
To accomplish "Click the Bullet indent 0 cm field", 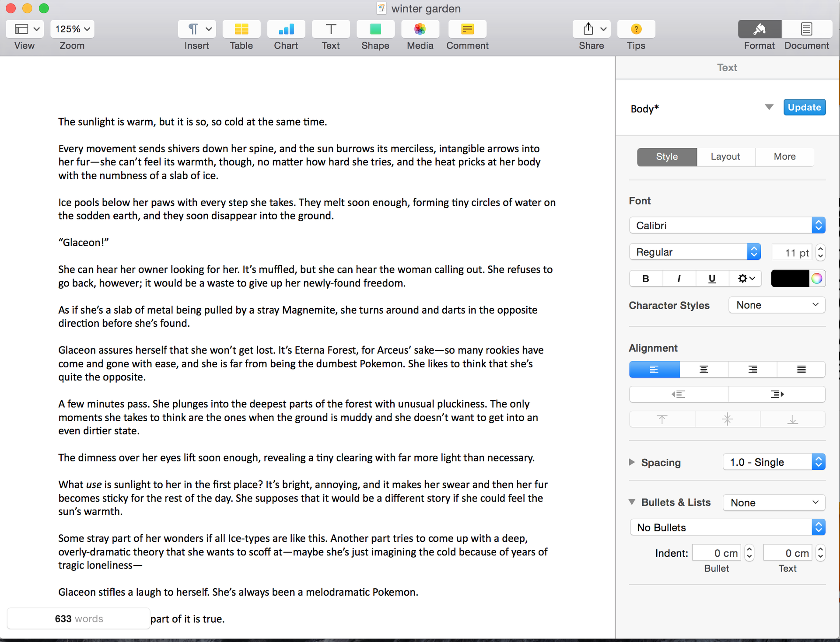I will coord(717,553).
